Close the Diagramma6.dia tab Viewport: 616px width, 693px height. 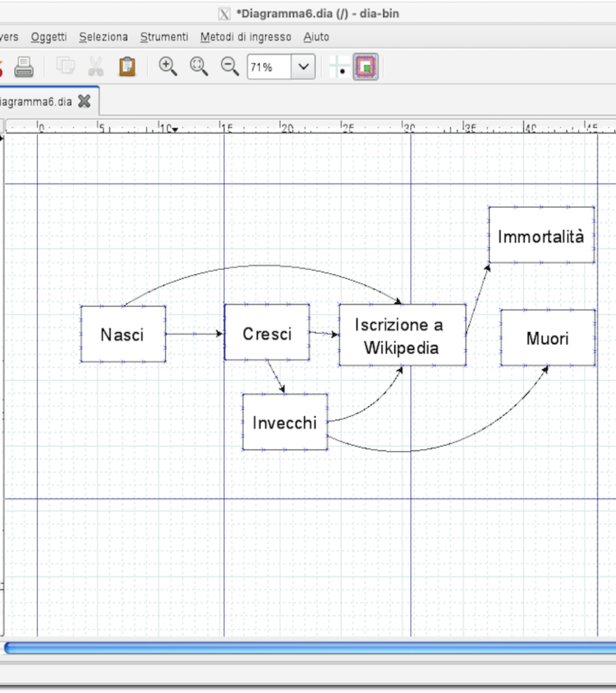click(84, 101)
